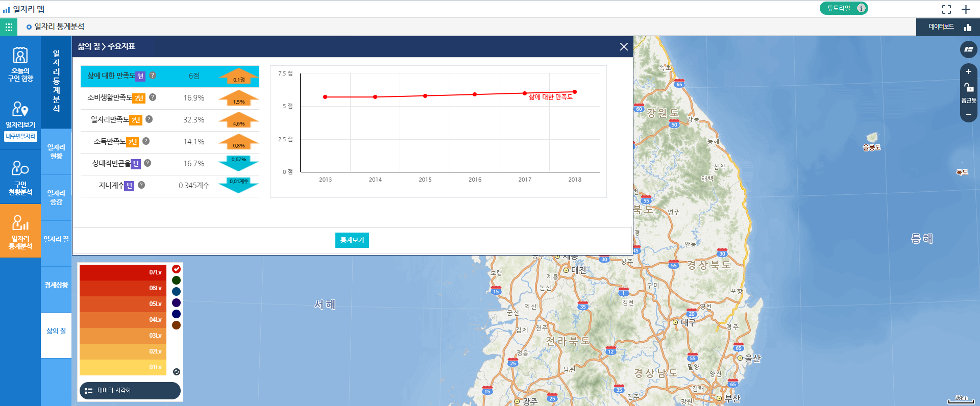Image resolution: width=980 pixels, height=406 pixels.
Task: Click help icon next to 소비생활만족도
Action: tap(153, 97)
